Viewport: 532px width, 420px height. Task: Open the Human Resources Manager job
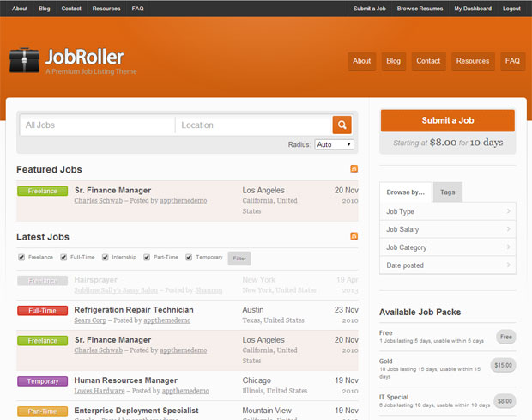(126, 380)
